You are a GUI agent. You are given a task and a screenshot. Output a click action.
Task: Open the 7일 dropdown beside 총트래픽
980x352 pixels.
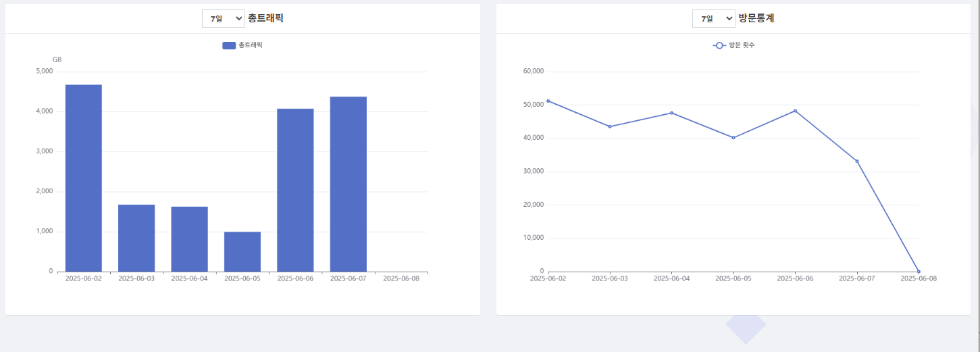pyautogui.click(x=223, y=19)
